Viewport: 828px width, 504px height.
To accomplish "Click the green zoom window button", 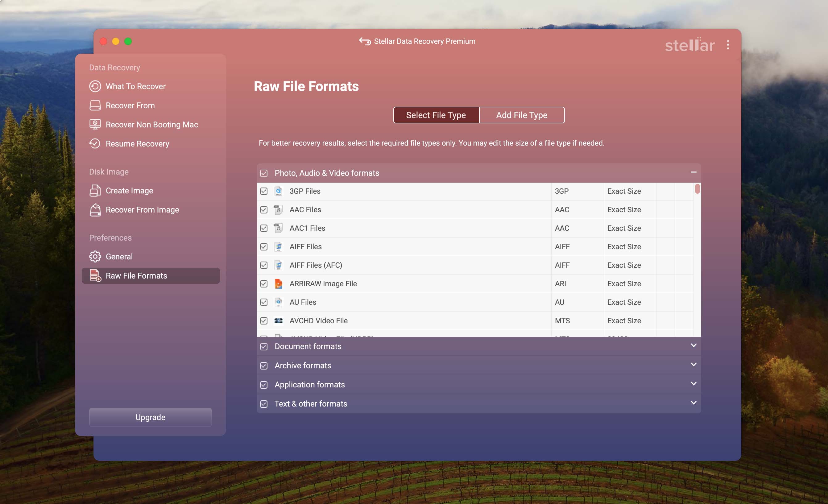I will [128, 41].
